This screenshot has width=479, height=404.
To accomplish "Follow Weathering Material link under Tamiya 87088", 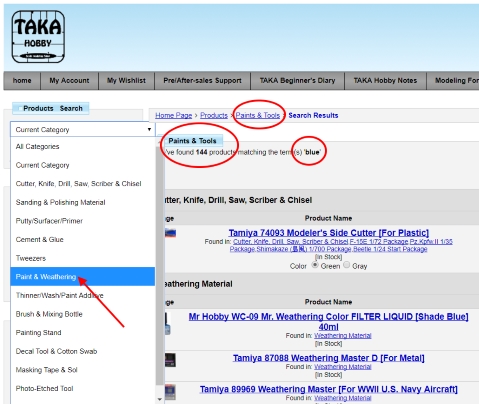I will pyautogui.click(x=343, y=367).
